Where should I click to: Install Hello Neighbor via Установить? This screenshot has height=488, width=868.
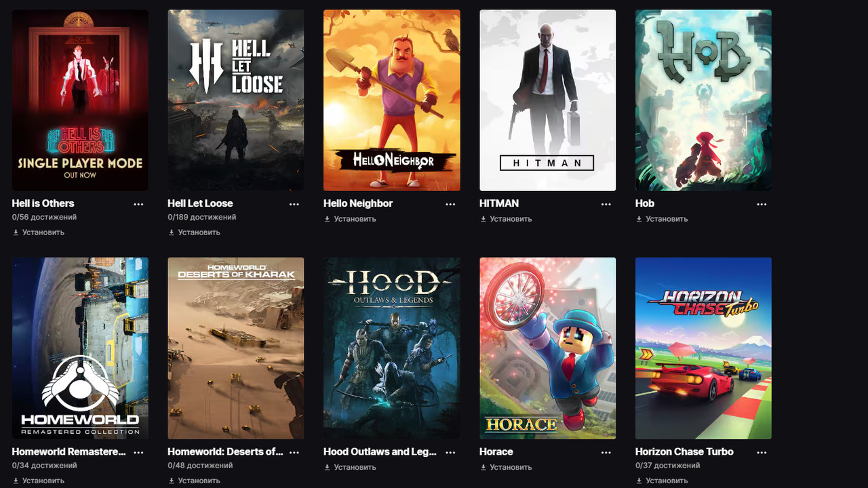coord(350,219)
